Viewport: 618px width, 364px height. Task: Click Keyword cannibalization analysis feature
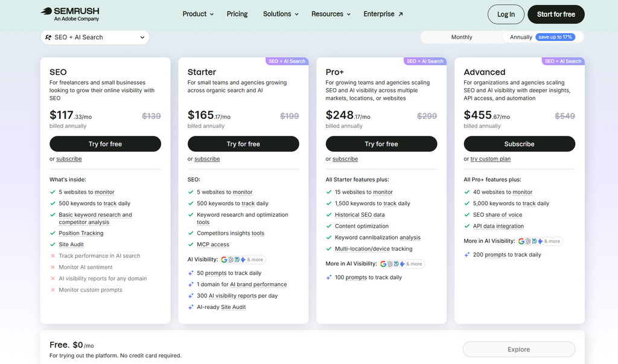point(378,237)
